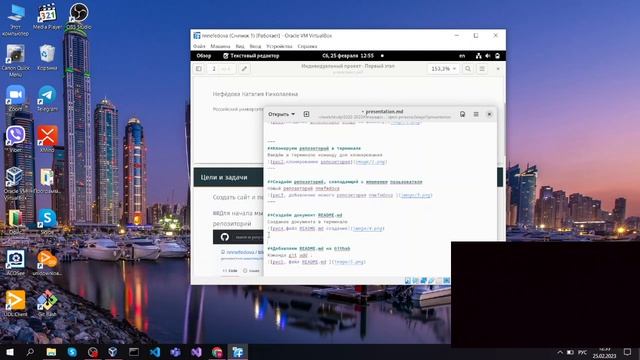Open Git Bash desktop shortcut
Viewport: 640px width, 360px height.
tap(47, 303)
